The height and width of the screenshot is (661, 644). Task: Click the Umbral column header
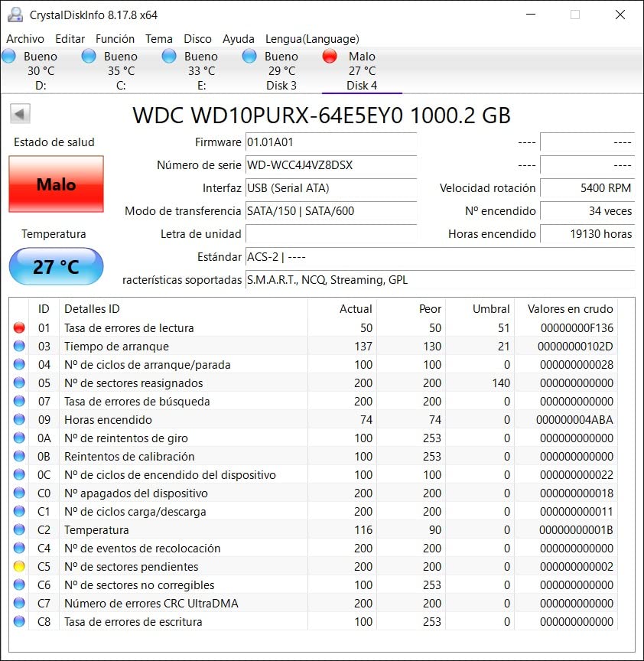point(480,308)
